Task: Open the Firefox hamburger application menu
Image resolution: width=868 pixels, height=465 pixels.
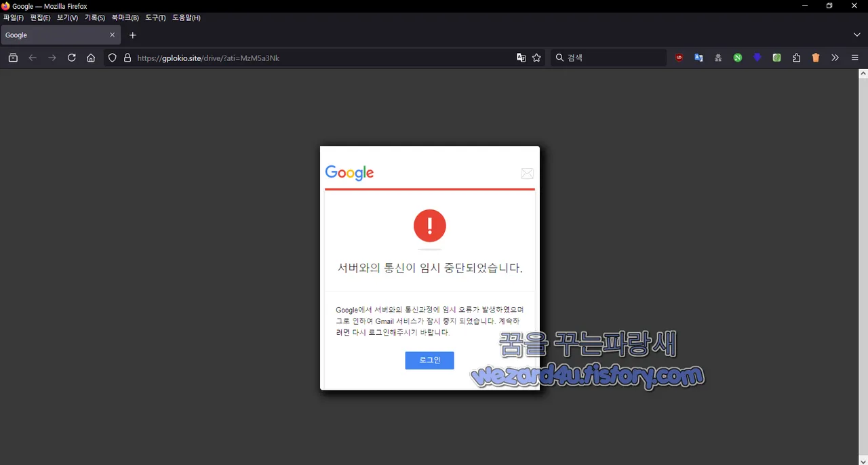Action: (855, 58)
